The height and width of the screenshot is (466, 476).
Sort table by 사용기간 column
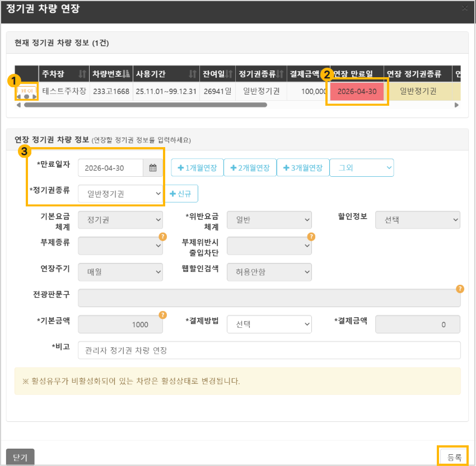coord(193,74)
